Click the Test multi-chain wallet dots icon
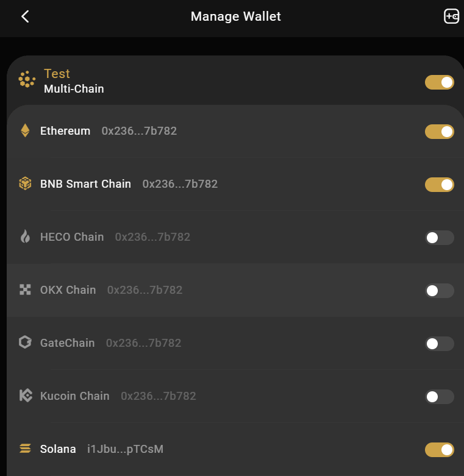 tap(27, 79)
